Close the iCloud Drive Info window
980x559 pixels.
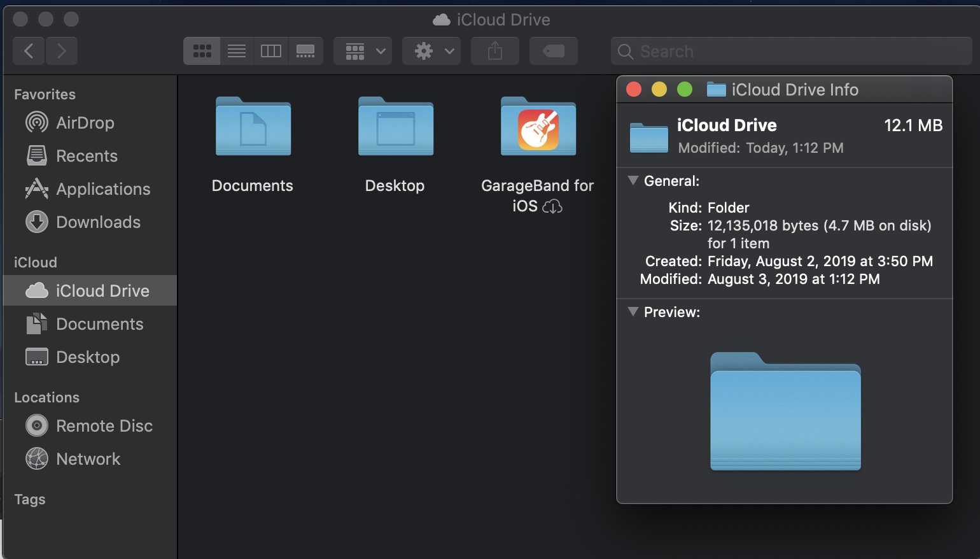(634, 90)
